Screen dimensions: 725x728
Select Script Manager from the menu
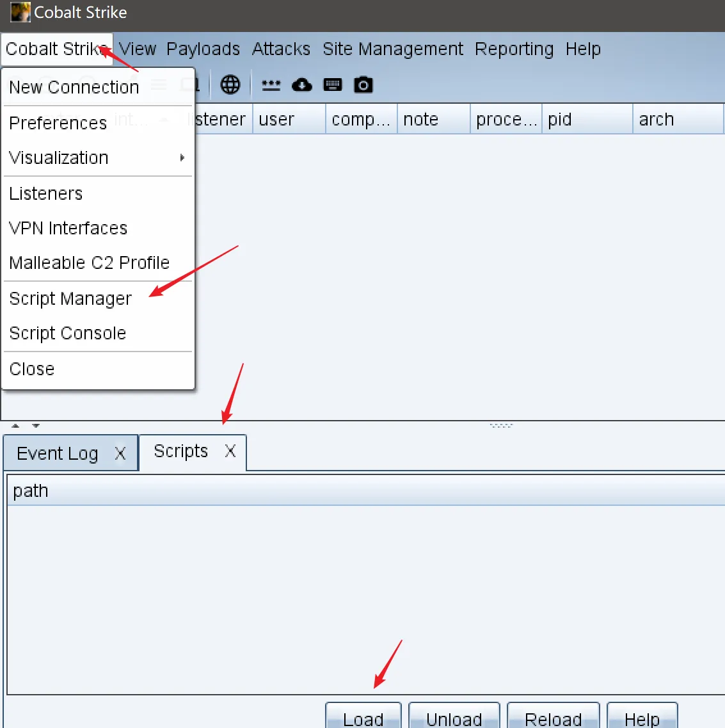pos(70,298)
